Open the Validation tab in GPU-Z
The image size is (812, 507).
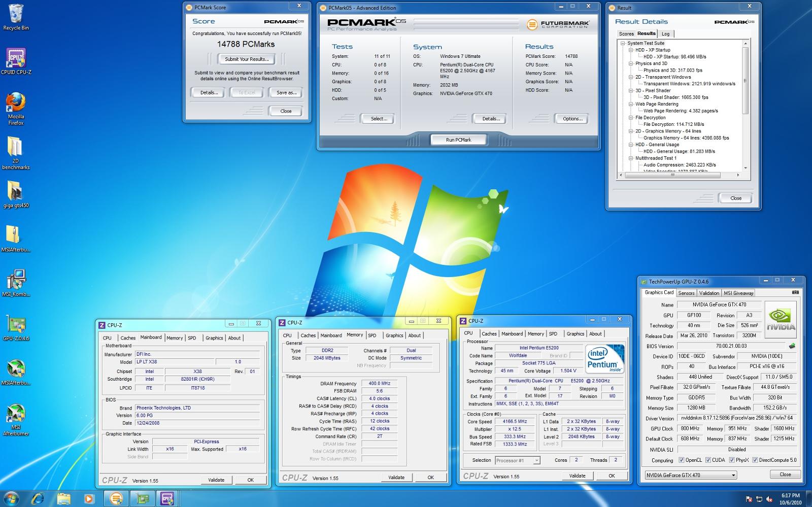tap(709, 293)
